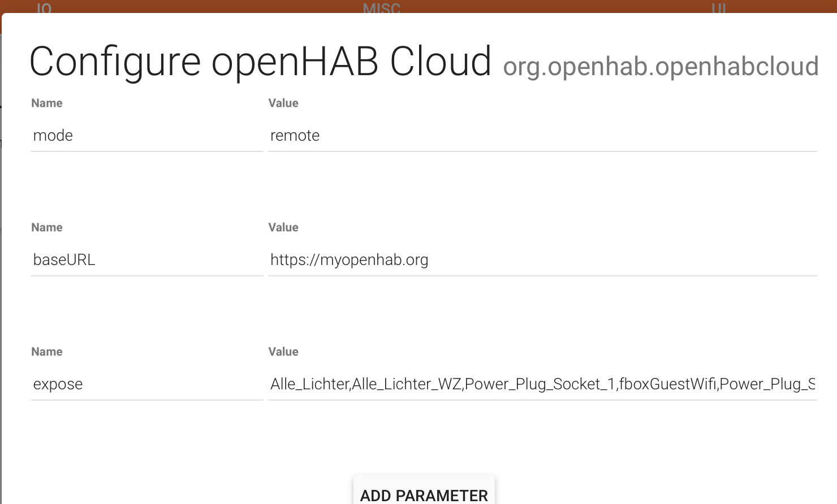Image resolution: width=837 pixels, height=504 pixels.
Task: Click the Value label above https://myopenhab.org
Action: 283,228
